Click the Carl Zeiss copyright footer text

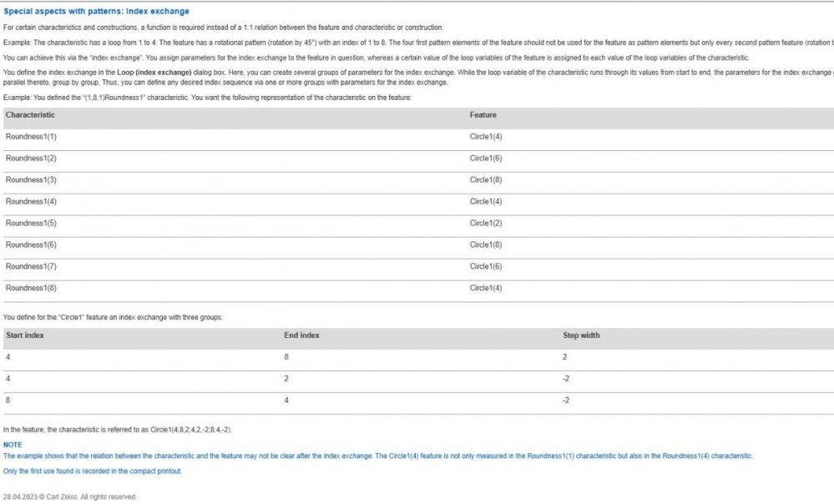pyautogui.click(x=69, y=497)
